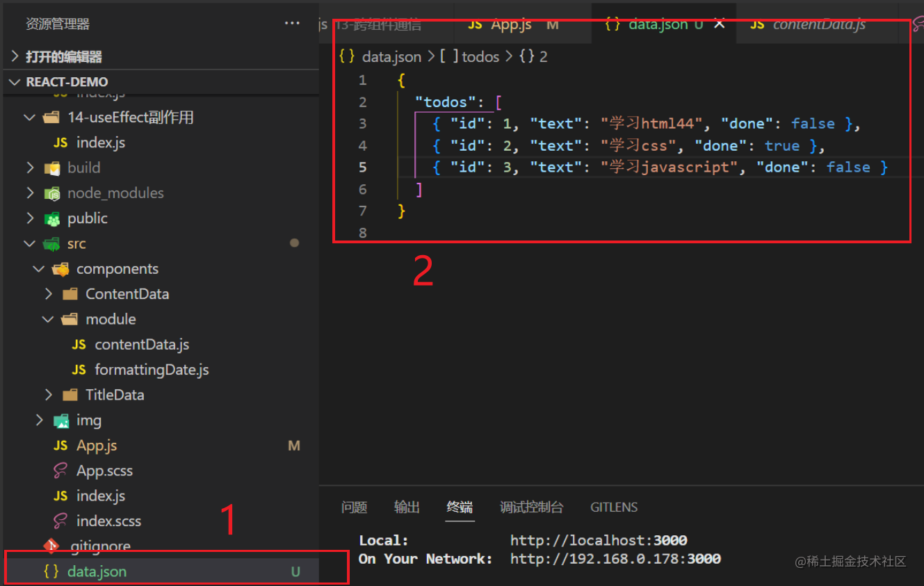924x586 pixels.
Task: Open the GITLENS panel tab
Action: coord(614,507)
